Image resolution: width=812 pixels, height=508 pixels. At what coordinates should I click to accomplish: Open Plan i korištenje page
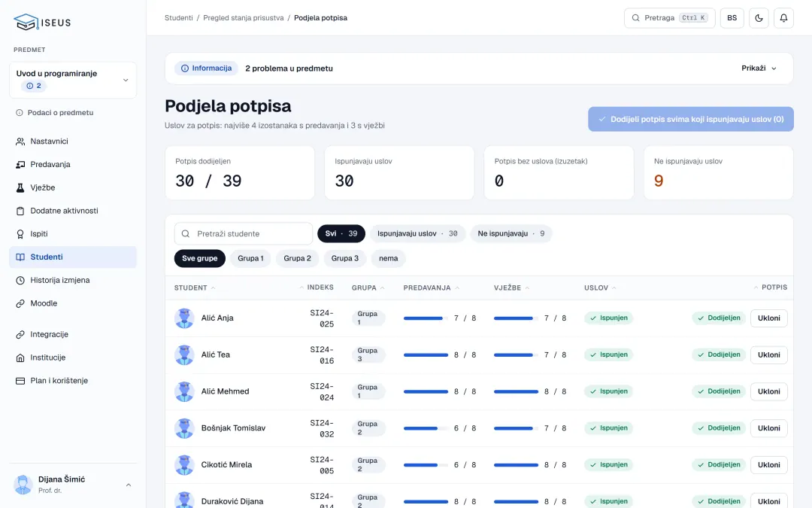point(72,381)
